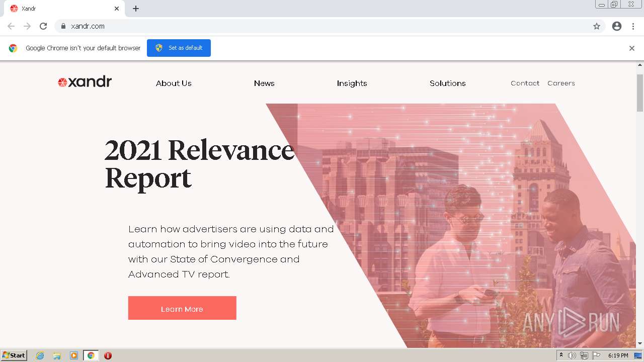Open the media player taskbar icon
644x362 pixels.
tap(74, 355)
